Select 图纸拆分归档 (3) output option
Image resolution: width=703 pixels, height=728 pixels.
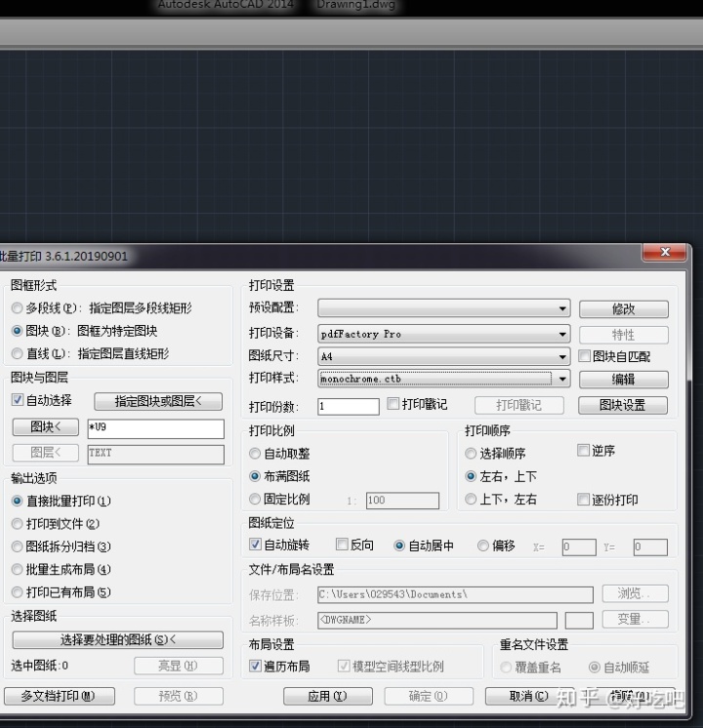coord(18,546)
